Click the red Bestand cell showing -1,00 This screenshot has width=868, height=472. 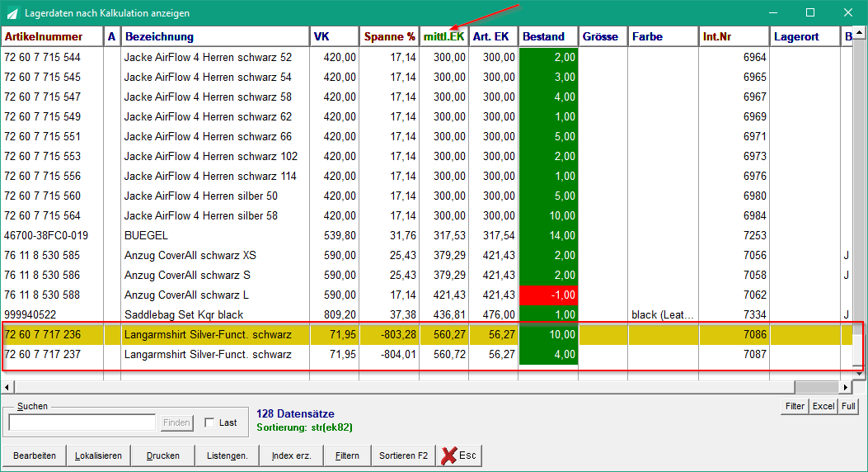click(548, 295)
